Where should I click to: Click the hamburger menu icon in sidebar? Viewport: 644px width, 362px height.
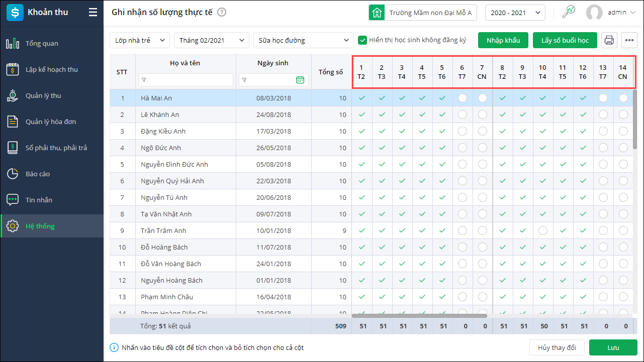tap(93, 13)
